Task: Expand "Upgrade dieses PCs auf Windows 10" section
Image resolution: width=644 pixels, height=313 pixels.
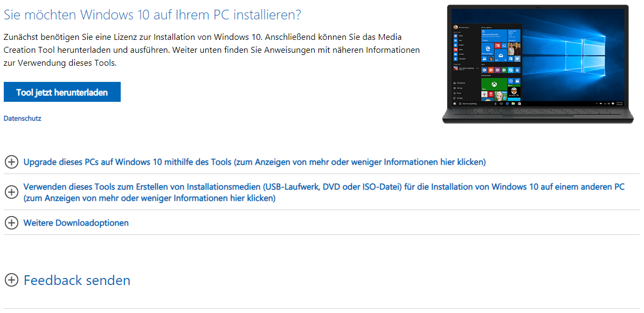Action: [x=11, y=162]
